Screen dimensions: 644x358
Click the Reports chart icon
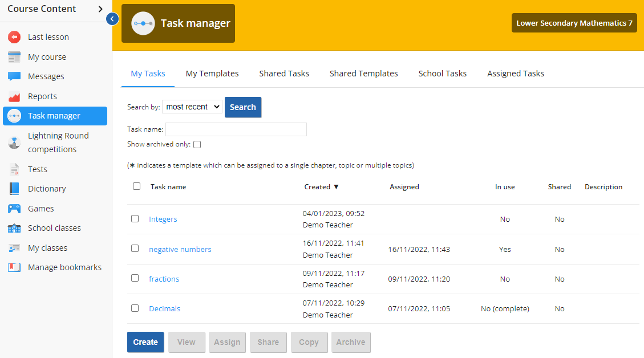14,96
